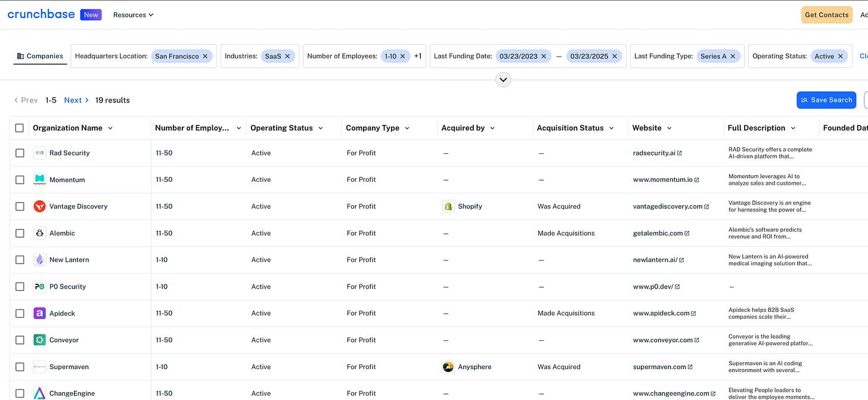
Task: Click the Last Funding Type filter field
Action: click(x=687, y=56)
